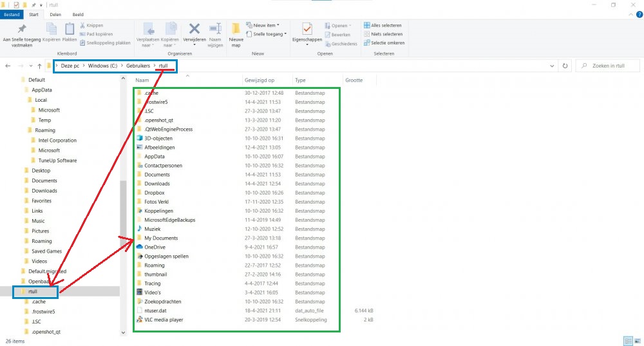644x346 pixels.
Task: Open the Snelle toegang dropdown
Action: pyautogui.click(x=269, y=34)
